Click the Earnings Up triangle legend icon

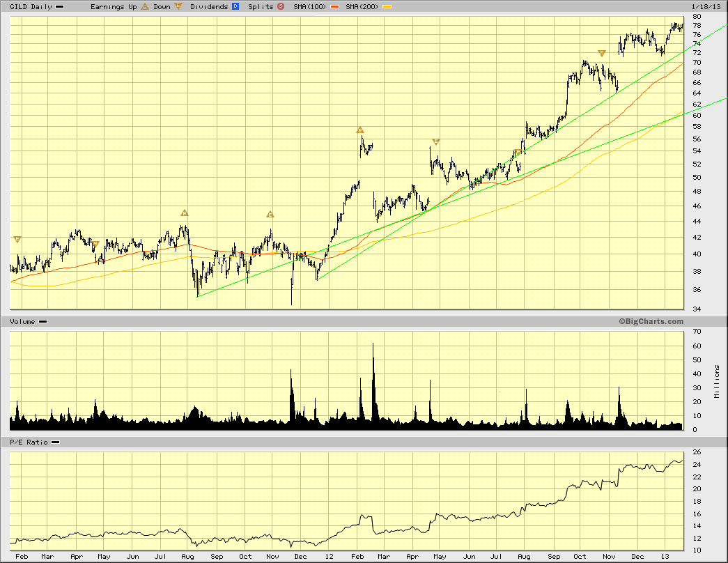tap(145, 6)
